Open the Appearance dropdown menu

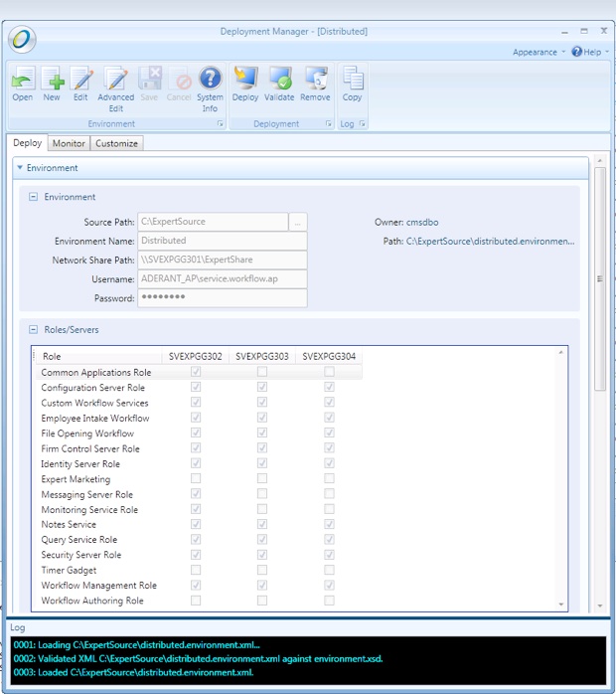pos(539,52)
